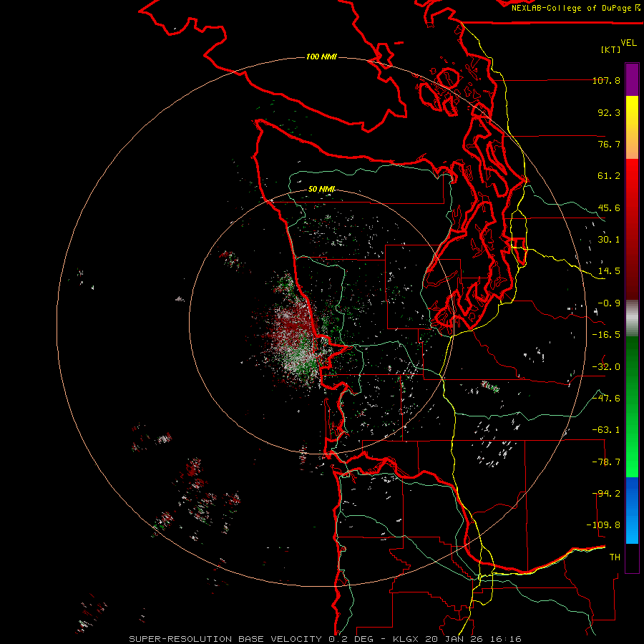Click the 107.8 velocity scale value
This screenshot has width=644, height=644.
pos(606,80)
